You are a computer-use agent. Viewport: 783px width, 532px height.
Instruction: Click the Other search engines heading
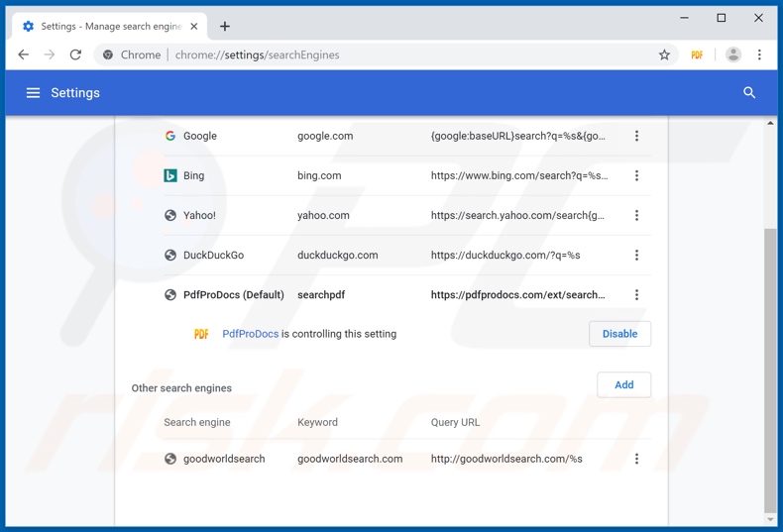(x=181, y=388)
